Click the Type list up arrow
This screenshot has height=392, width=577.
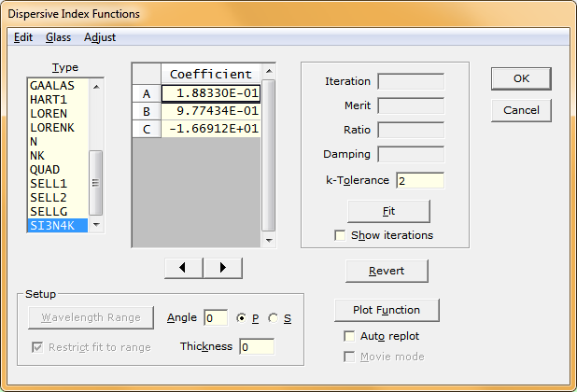click(x=96, y=87)
